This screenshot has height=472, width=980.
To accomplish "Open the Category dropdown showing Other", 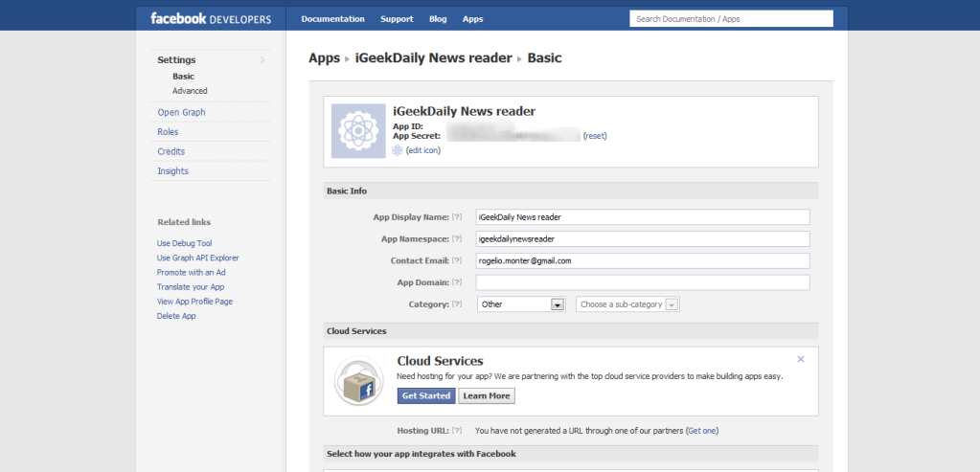I will click(x=521, y=304).
